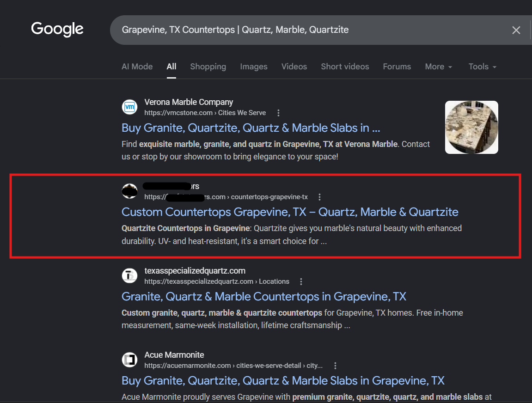Click the Acue Marmonite favicon

tap(129, 360)
